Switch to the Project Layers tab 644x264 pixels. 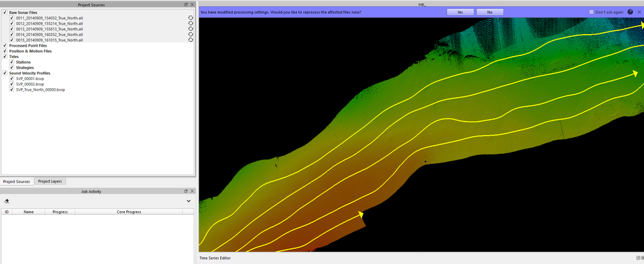click(50, 181)
